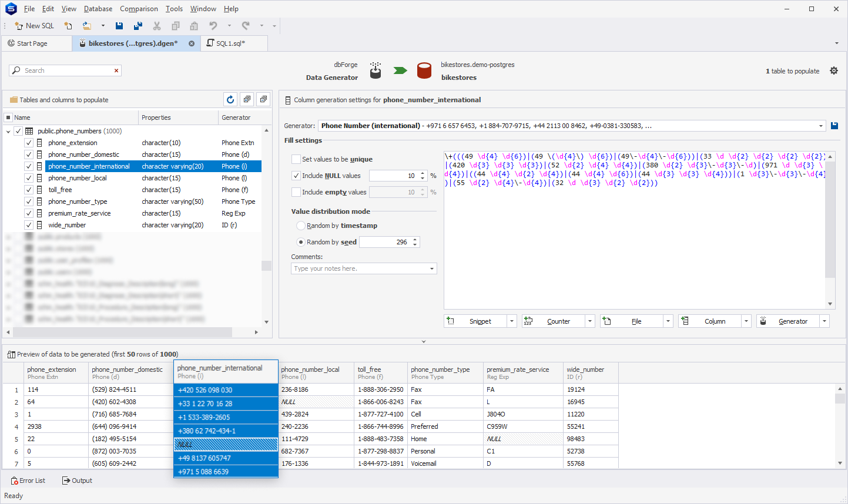Screen dimensions: 848x504
Task: Uncheck the phone_number_domestic column checkbox
Action: (28, 154)
